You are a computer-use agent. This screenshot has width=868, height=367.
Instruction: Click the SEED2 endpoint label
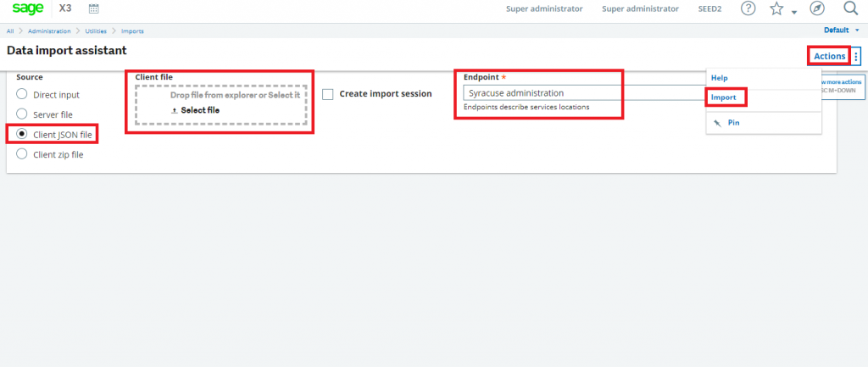coord(709,8)
